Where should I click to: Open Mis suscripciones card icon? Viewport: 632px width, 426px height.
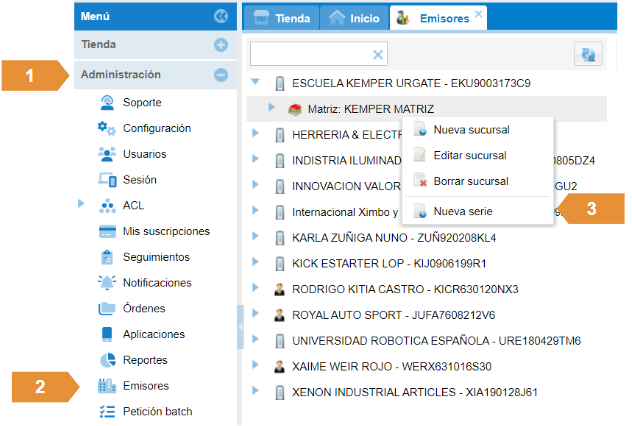(107, 232)
